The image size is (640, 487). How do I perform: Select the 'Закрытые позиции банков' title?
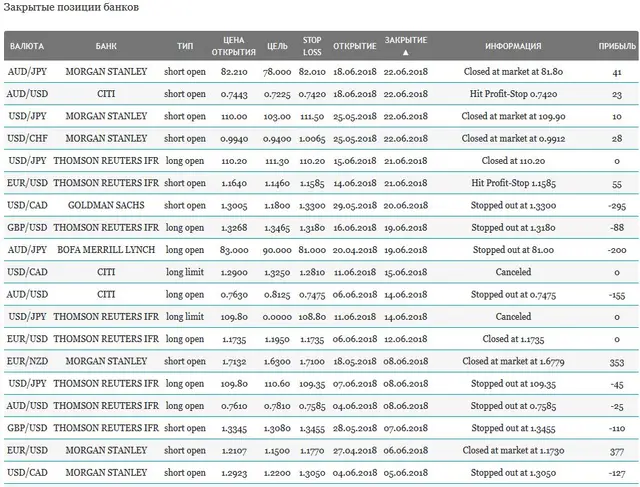coord(71,7)
